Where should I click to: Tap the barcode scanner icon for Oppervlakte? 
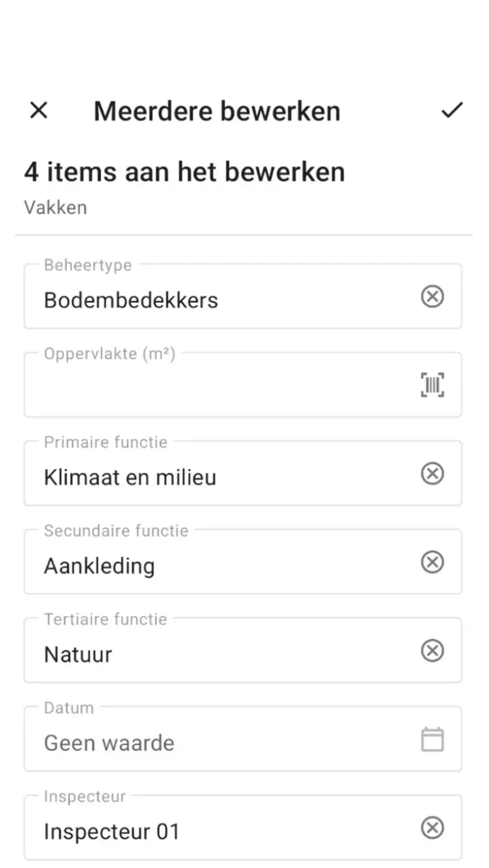point(432,385)
